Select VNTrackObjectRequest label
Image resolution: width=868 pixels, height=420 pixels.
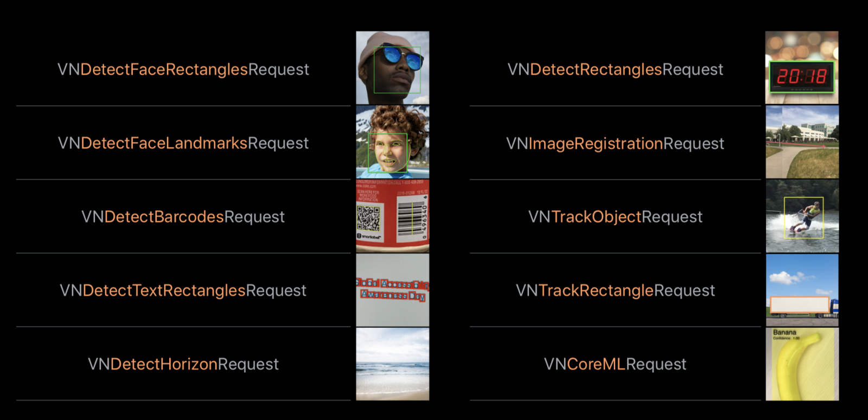tap(615, 217)
